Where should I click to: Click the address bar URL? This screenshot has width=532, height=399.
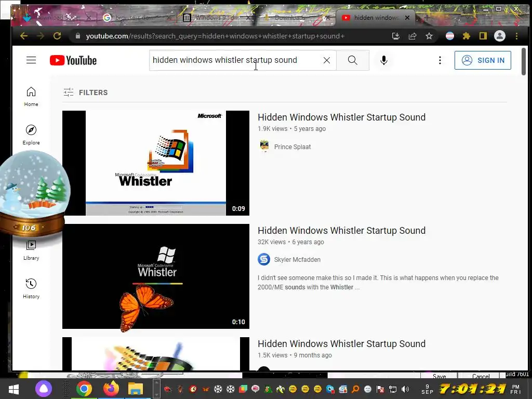(x=215, y=36)
